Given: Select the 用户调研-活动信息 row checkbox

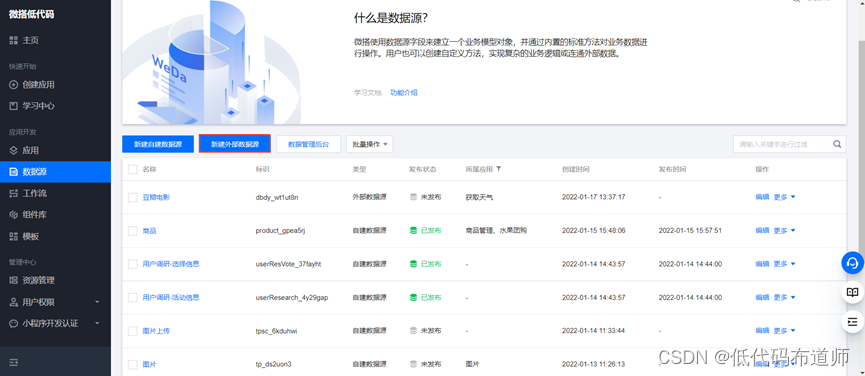Looking at the screenshot, I should (132, 298).
